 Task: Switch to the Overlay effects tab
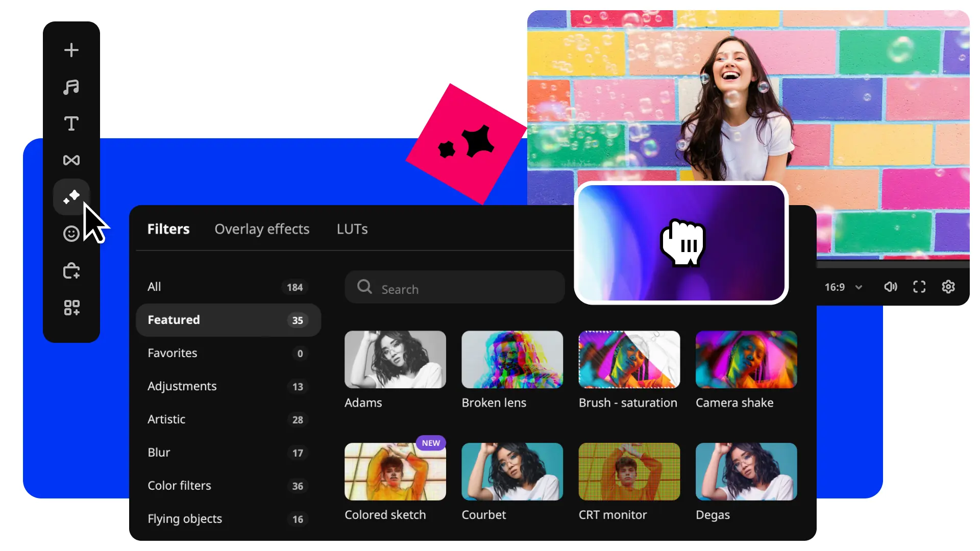point(262,229)
